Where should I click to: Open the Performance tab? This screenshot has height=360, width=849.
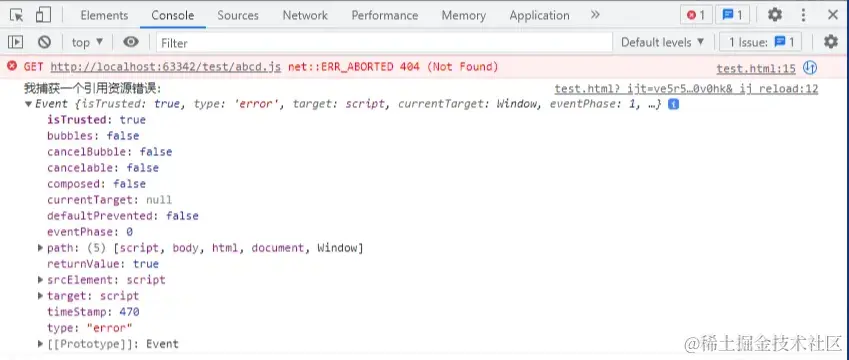[x=385, y=15]
